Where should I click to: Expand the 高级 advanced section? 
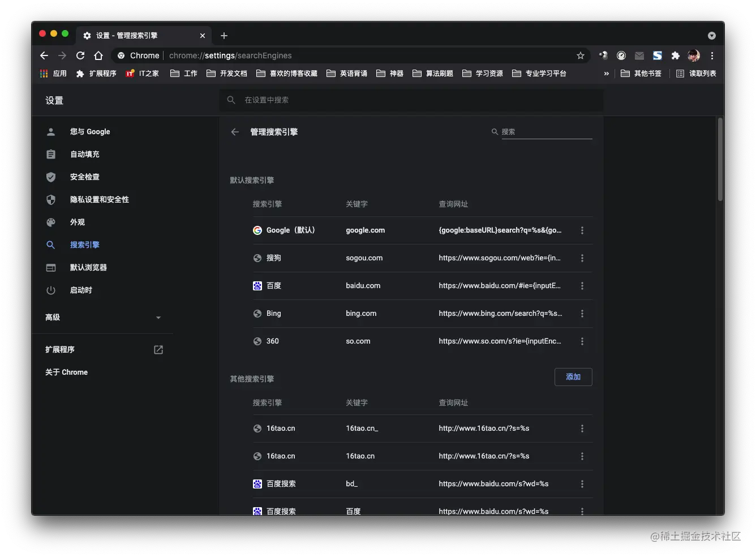[x=103, y=318]
